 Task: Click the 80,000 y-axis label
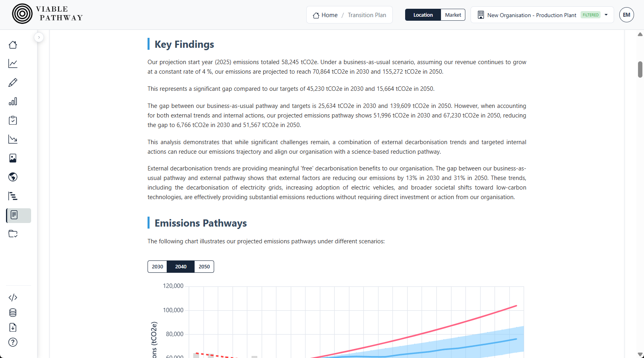[x=175, y=334]
